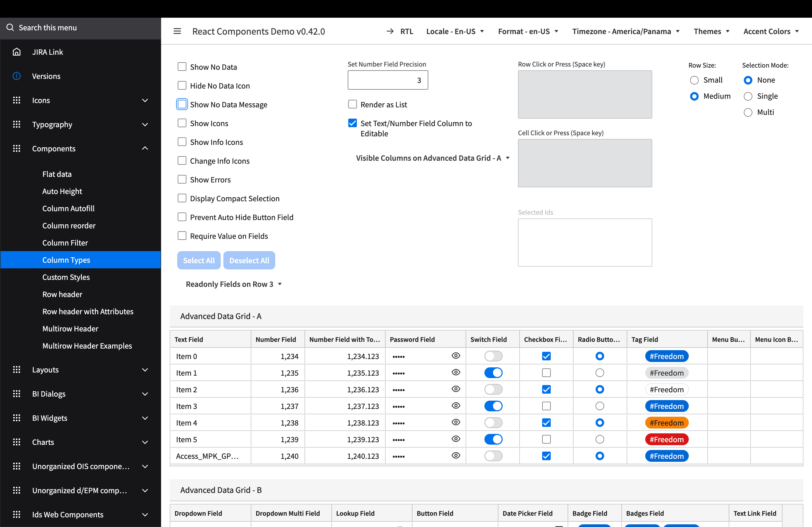This screenshot has width=812, height=527.
Task: Turn on the switch for Item 0
Action: (493, 356)
